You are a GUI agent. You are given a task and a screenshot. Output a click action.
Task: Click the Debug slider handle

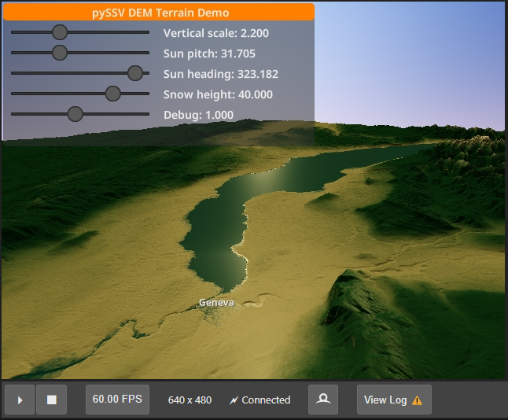pyautogui.click(x=75, y=114)
